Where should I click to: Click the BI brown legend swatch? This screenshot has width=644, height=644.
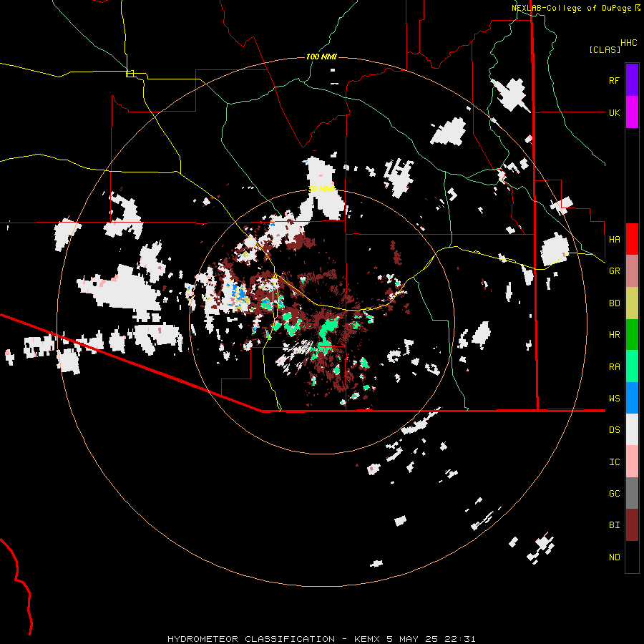tap(632, 525)
